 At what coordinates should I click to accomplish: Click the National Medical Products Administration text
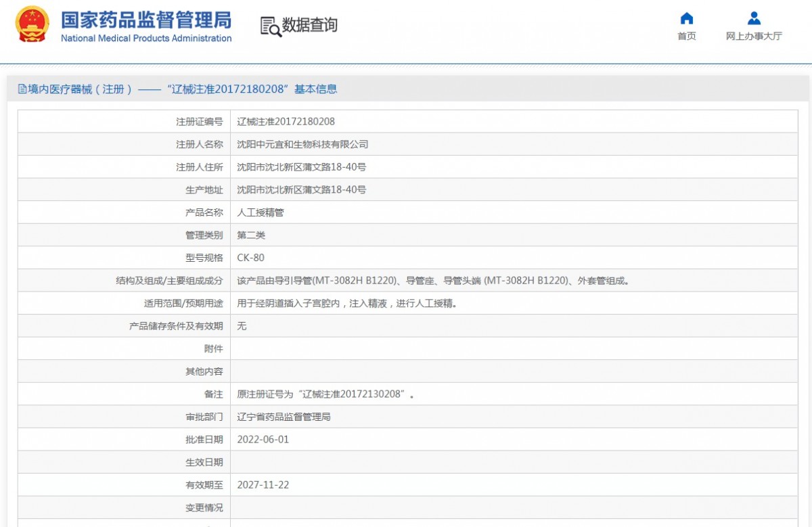point(146,39)
